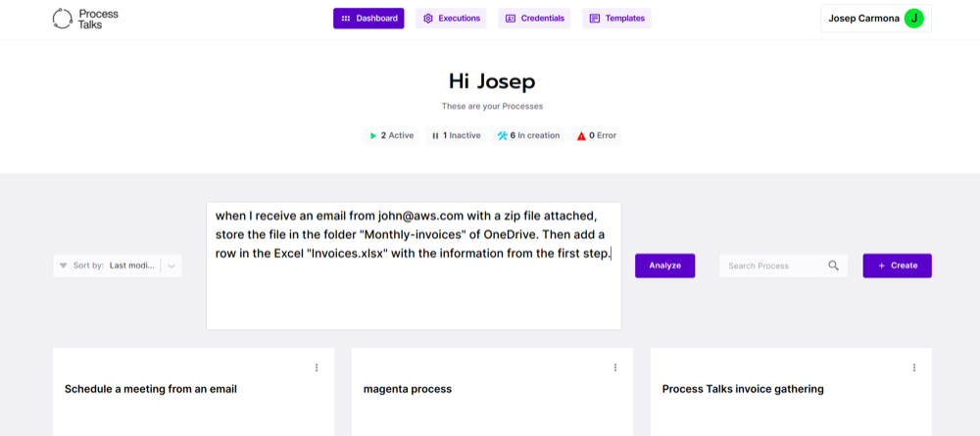Open the Dashboard tab

click(368, 18)
